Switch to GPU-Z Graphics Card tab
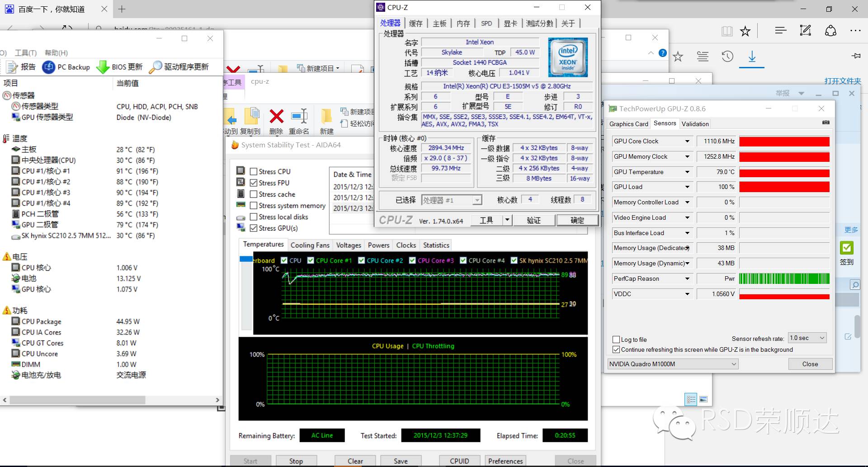This screenshot has height=467, width=868. [628, 124]
